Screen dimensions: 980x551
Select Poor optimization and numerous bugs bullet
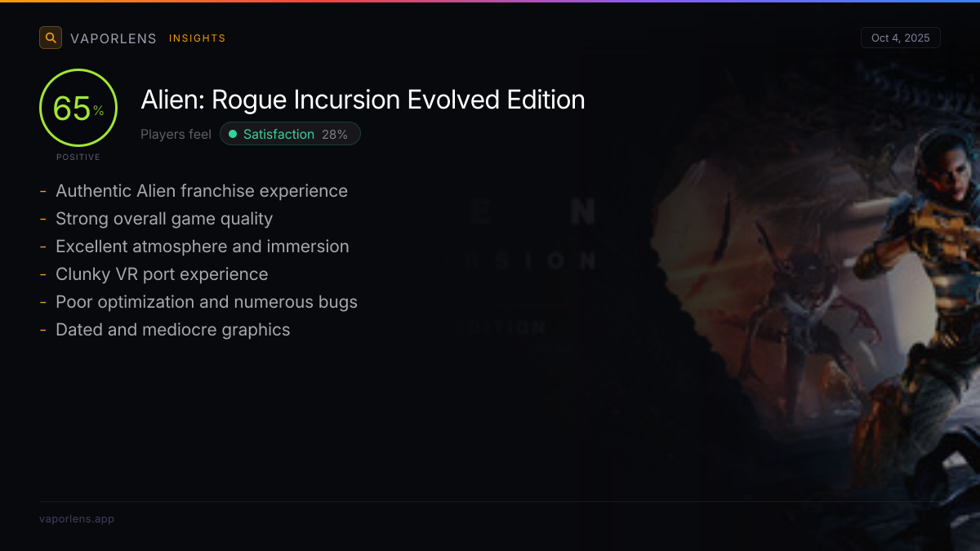pyautogui.click(x=207, y=302)
